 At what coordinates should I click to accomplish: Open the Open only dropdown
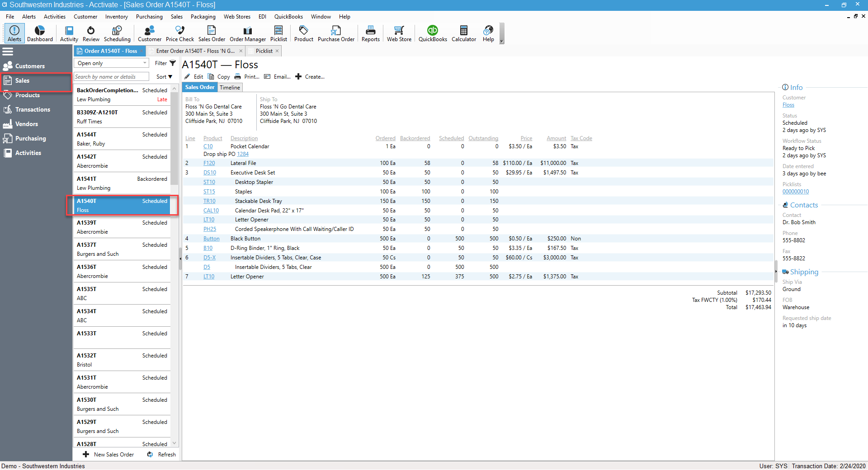(x=112, y=63)
